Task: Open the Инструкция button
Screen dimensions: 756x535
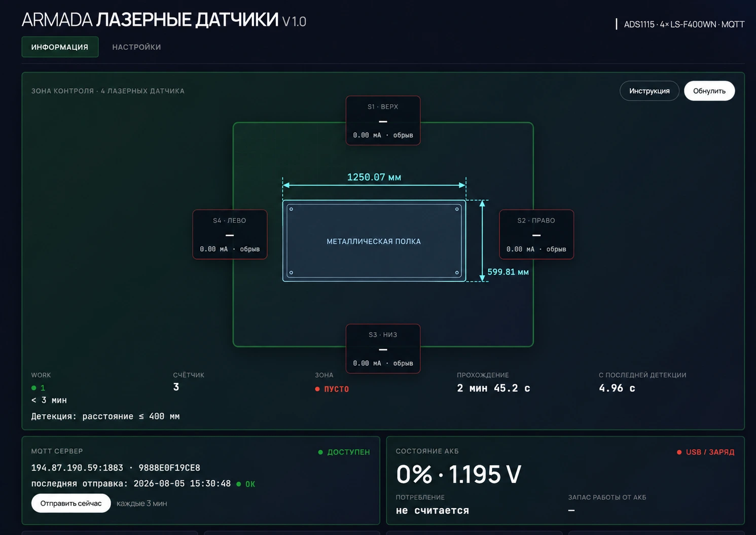Action: point(649,91)
